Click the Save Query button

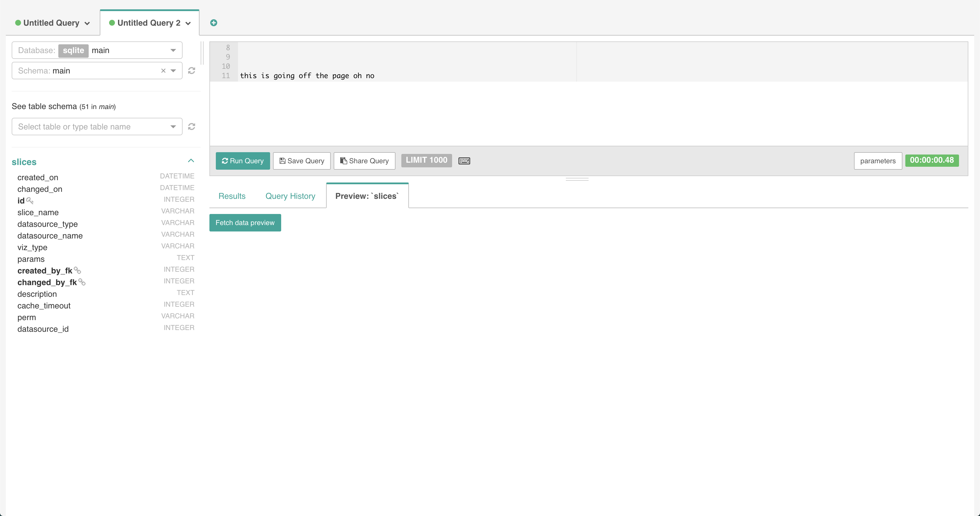click(x=302, y=161)
